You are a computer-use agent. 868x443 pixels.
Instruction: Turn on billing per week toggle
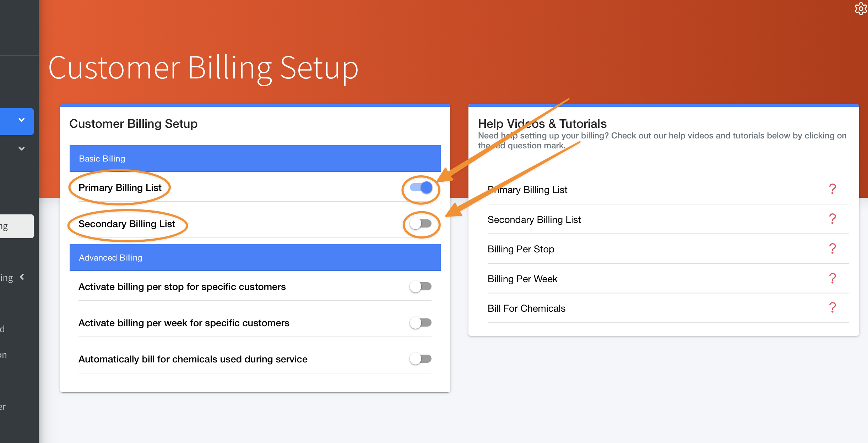(x=421, y=323)
